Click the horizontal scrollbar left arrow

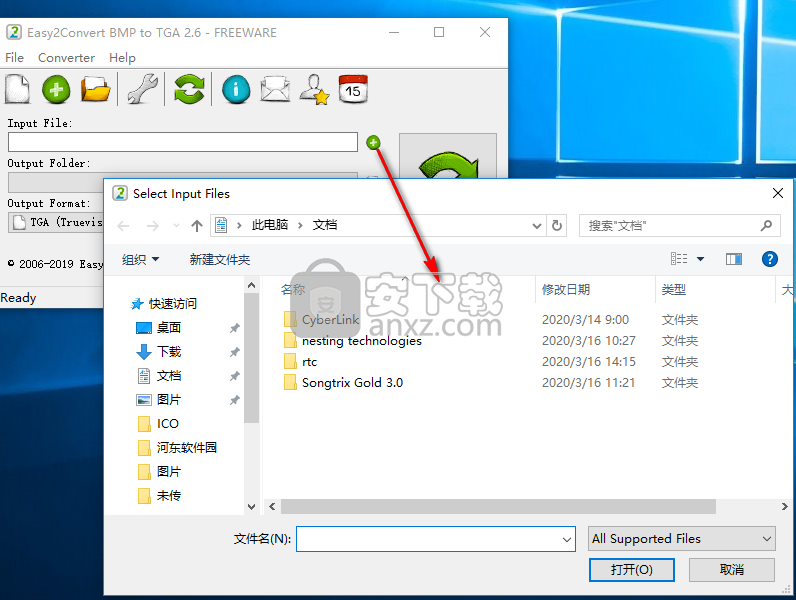(272, 507)
